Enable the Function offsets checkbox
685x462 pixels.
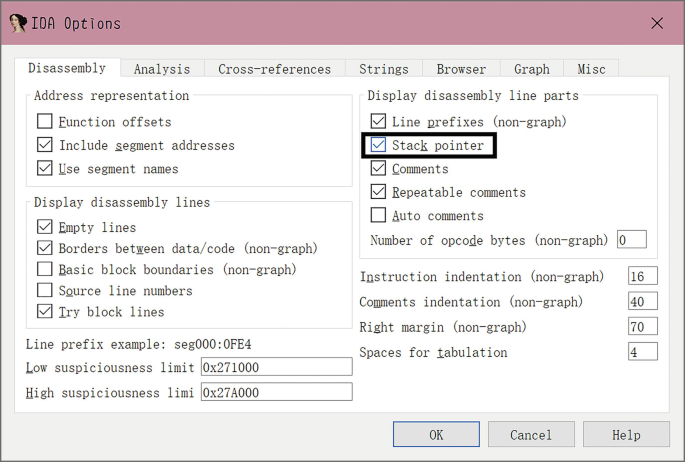[x=45, y=121]
